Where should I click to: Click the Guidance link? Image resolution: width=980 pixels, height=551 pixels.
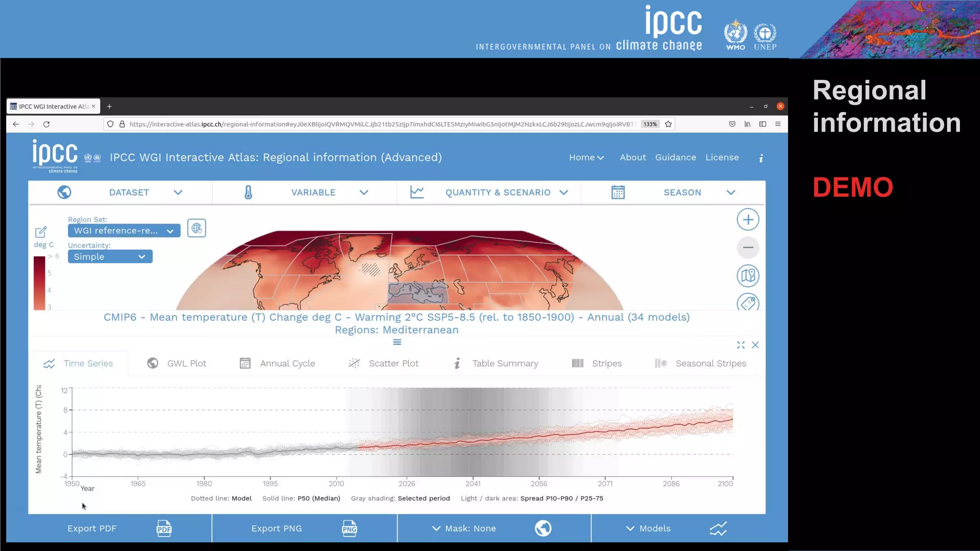pos(675,157)
